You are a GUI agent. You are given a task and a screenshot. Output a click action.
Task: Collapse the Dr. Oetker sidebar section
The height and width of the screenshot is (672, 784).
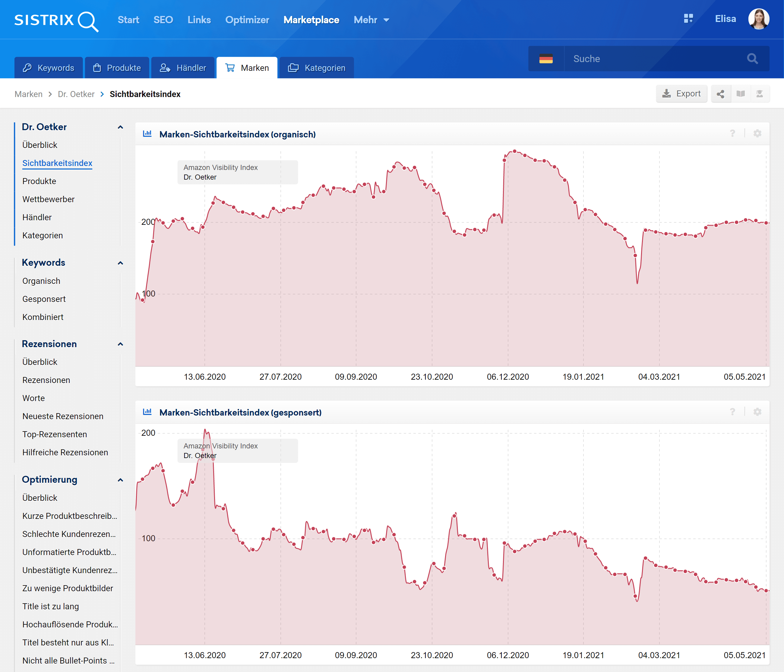pyautogui.click(x=120, y=127)
